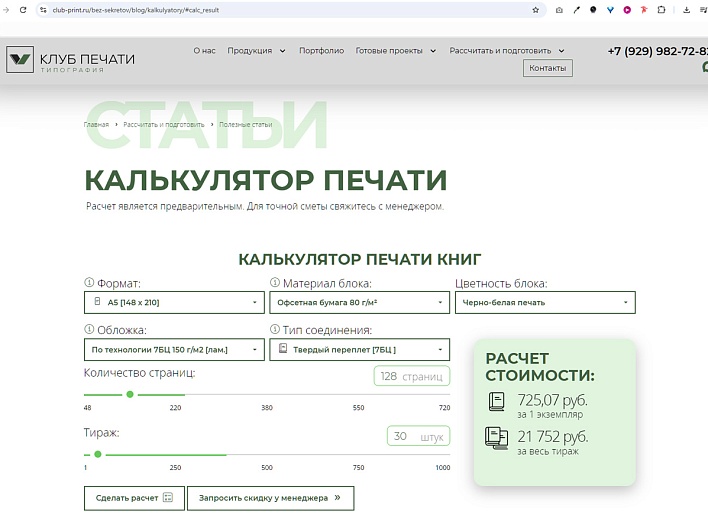This screenshot has height=518, width=708.
Task: Click the Калькулятор печати книг heading
Action: (359, 259)
